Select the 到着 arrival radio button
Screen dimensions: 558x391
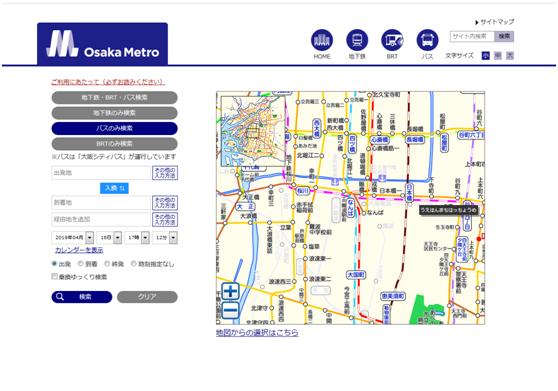tap(81, 264)
